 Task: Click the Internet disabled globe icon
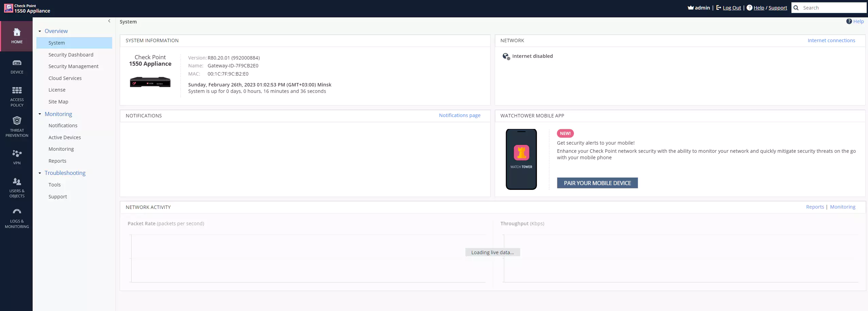(x=506, y=56)
